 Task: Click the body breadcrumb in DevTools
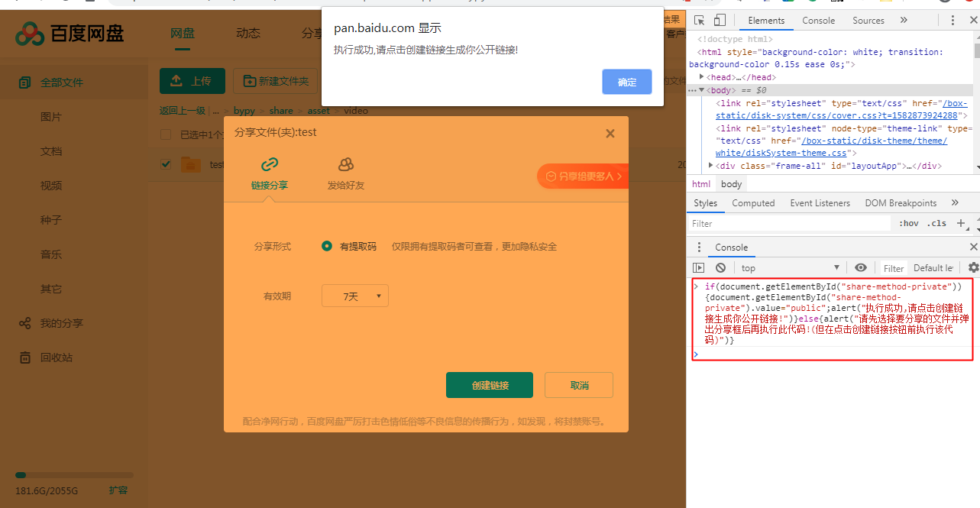coord(731,184)
